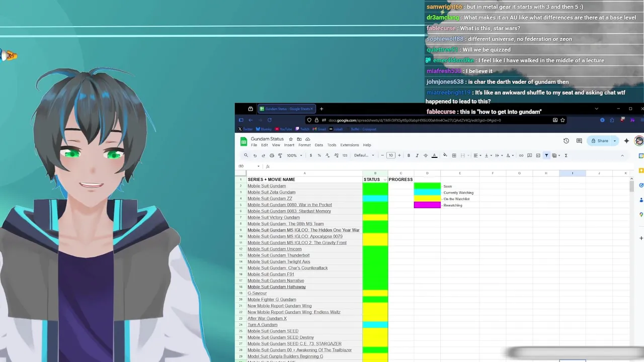Format selection as currency
Screen dimensions: 644x362
click(x=311, y=155)
